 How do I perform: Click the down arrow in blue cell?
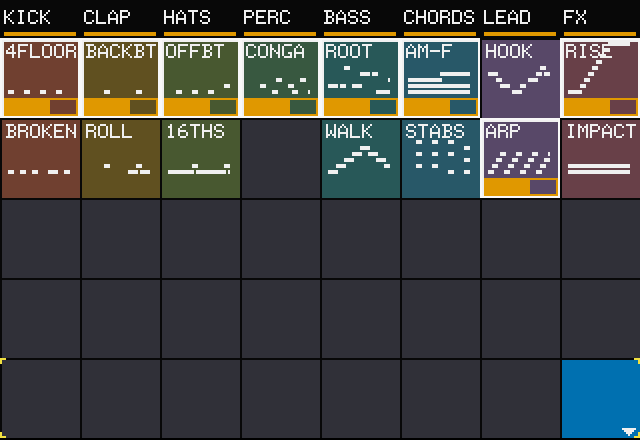click(x=628, y=432)
